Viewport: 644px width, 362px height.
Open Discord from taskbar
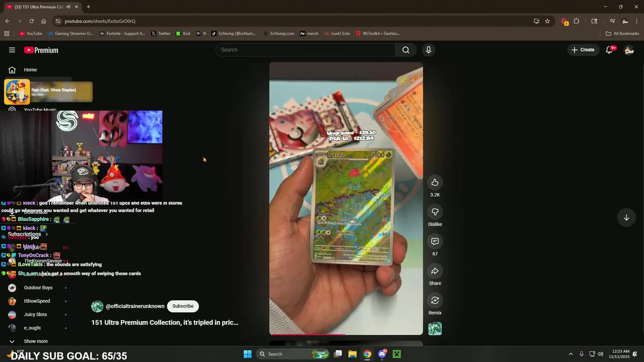pyautogui.click(x=382, y=354)
